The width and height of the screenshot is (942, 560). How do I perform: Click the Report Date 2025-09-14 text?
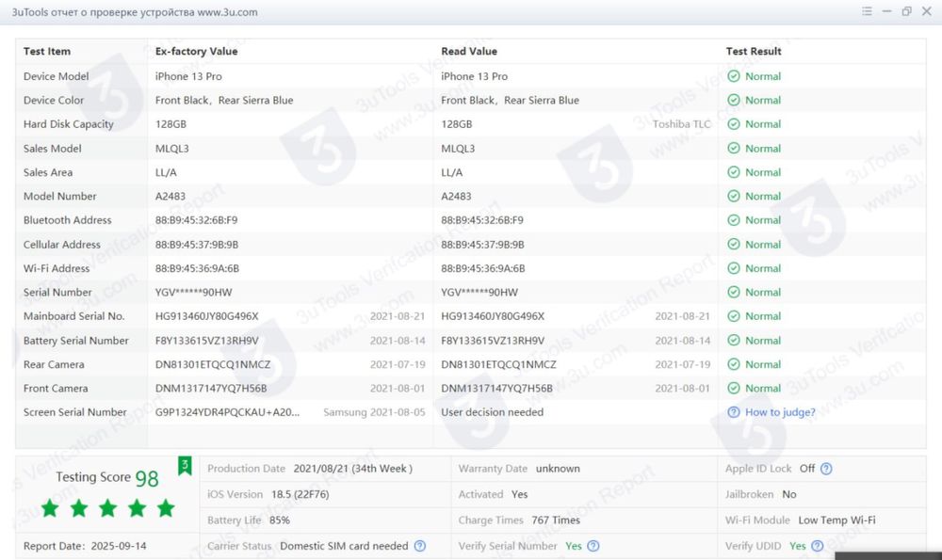click(x=85, y=546)
